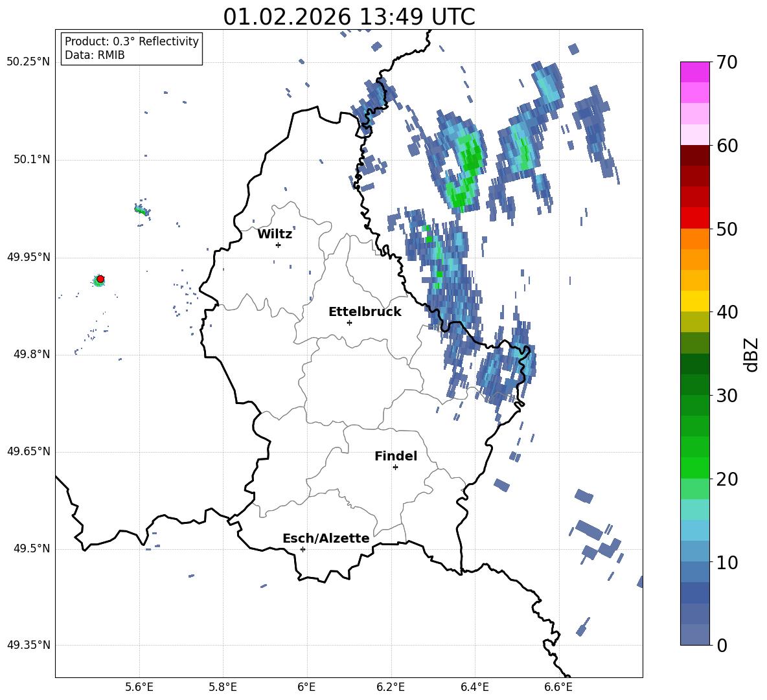Click the bright green colorbar segment above 20
The image size is (767, 700).
tap(694, 468)
